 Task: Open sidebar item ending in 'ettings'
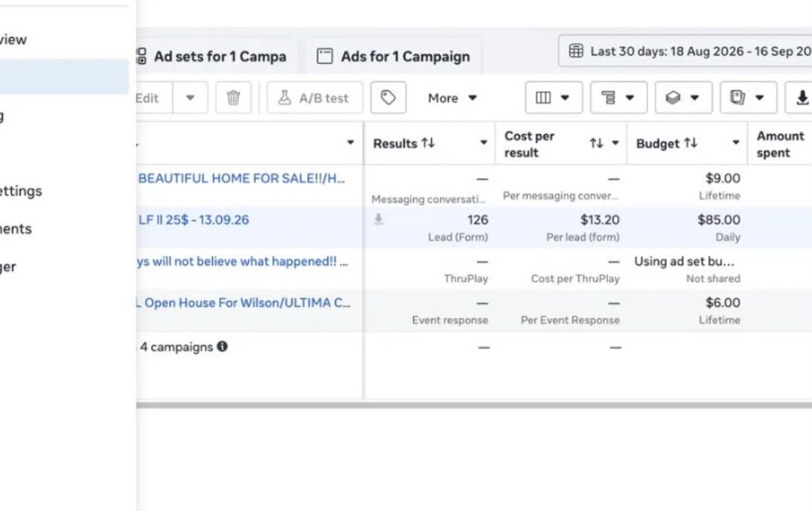[21, 191]
